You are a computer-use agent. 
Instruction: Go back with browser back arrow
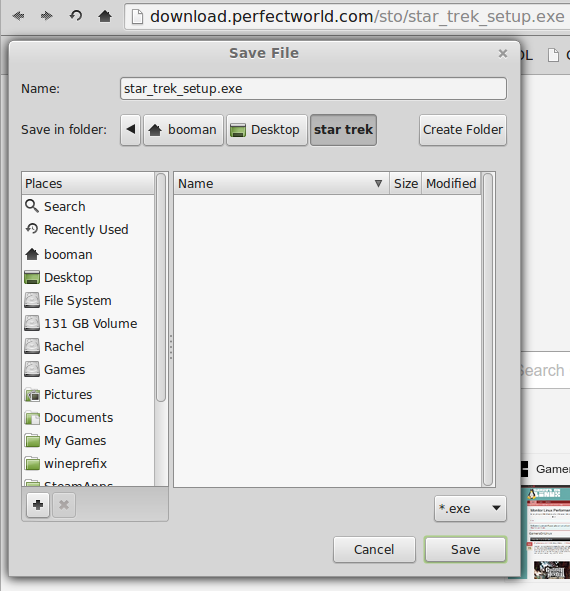[18, 16]
